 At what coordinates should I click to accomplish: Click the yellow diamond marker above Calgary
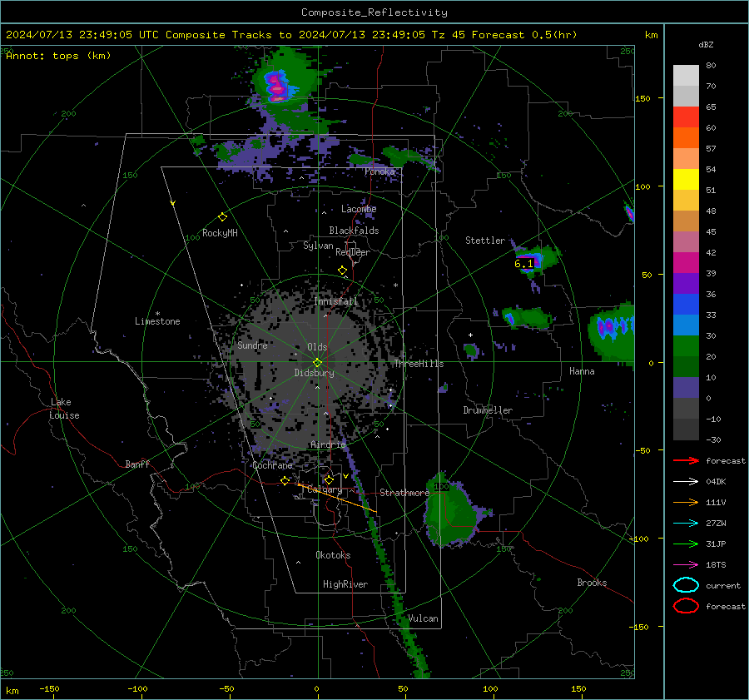[x=329, y=479]
